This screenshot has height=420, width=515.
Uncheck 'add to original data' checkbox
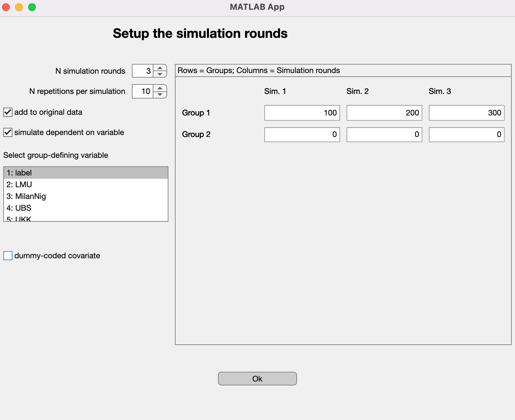pos(8,112)
